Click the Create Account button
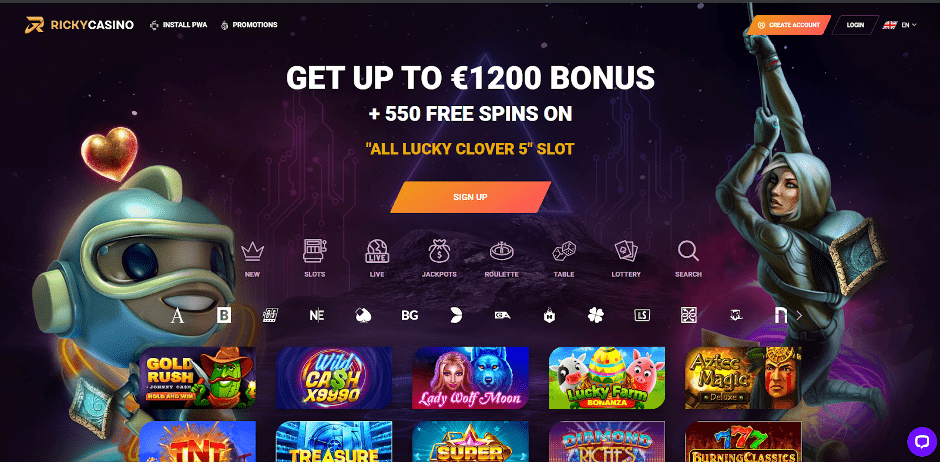 (x=789, y=25)
